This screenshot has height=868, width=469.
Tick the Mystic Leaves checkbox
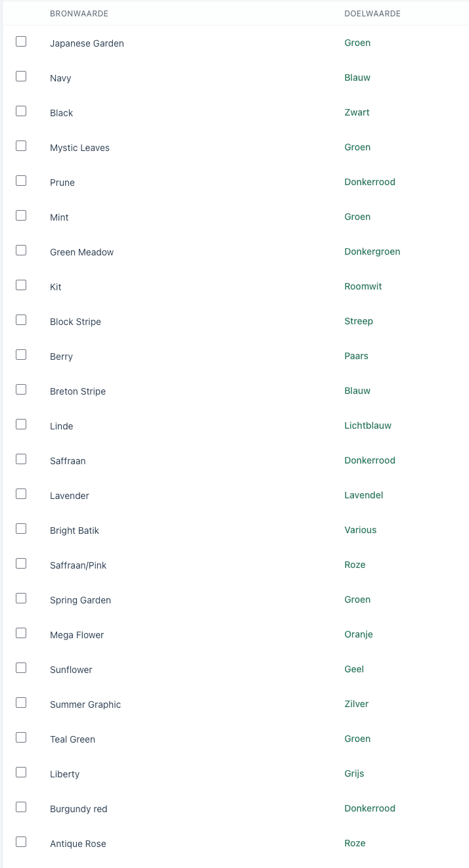tap(21, 145)
